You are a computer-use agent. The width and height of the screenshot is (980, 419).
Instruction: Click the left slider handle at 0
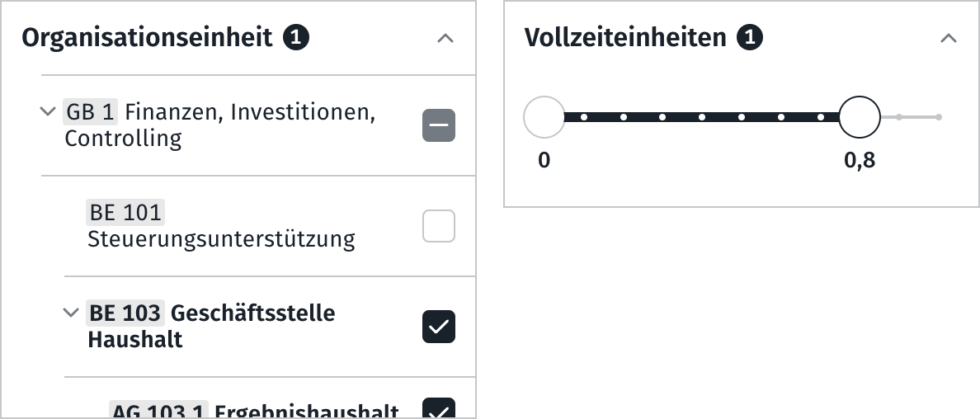coord(544,117)
